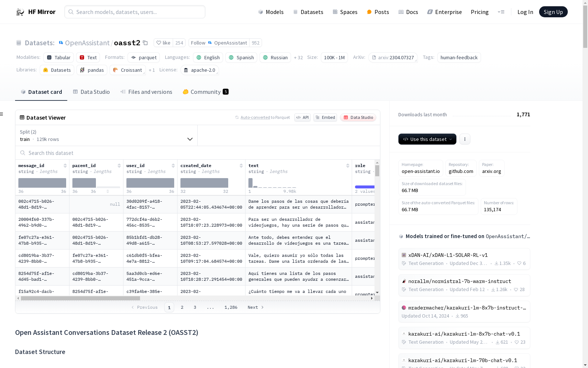Sort the text column
The image size is (588, 368).
pyautogui.click(x=348, y=166)
